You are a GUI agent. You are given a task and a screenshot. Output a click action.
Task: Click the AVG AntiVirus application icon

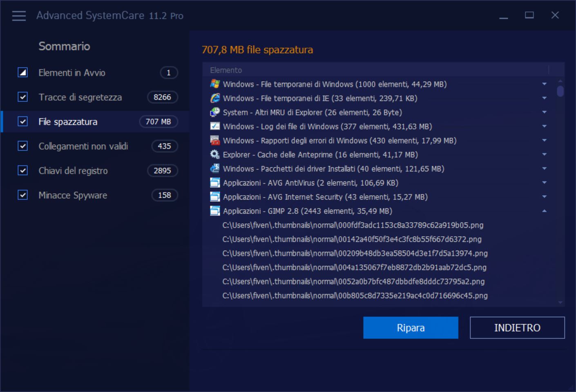(x=215, y=183)
